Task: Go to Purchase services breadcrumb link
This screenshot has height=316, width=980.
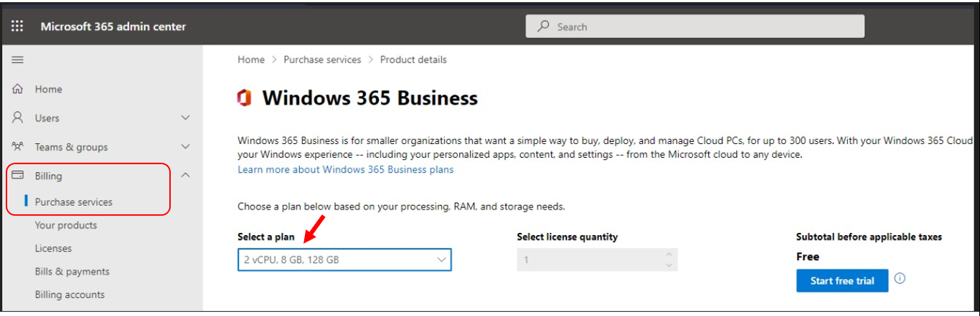Action: tap(322, 59)
